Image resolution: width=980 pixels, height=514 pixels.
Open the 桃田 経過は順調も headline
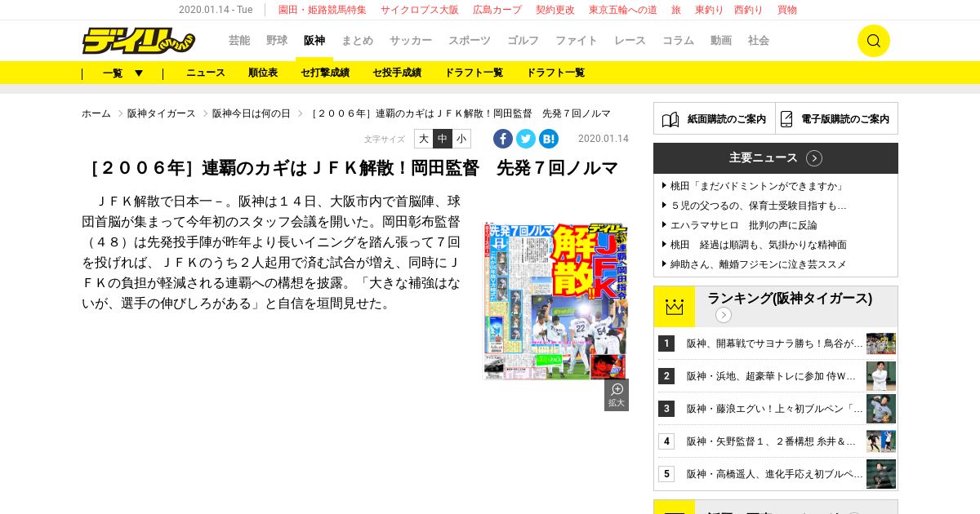click(759, 245)
